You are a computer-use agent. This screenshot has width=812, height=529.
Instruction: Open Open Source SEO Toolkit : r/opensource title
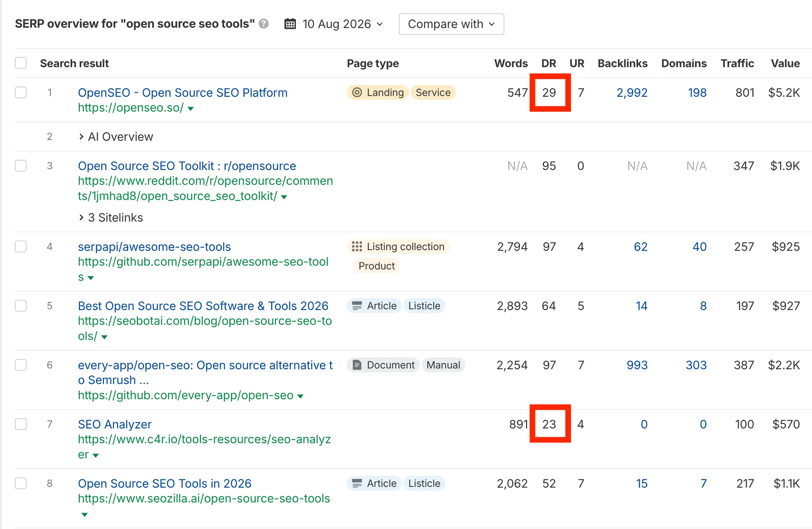[187, 166]
